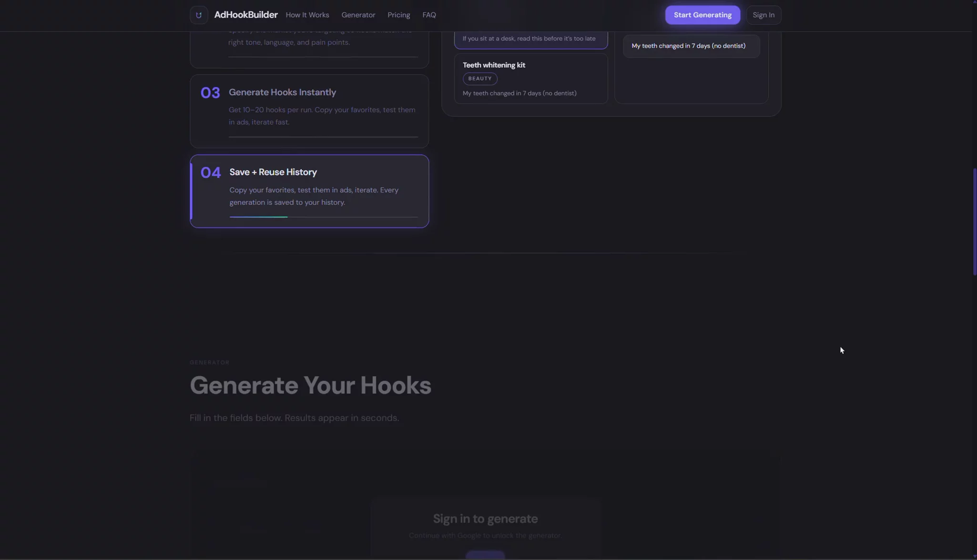977x560 pixels.
Task: Click the 'My teeth changed in 7 days' hook chip
Action: click(x=689, y=46)
